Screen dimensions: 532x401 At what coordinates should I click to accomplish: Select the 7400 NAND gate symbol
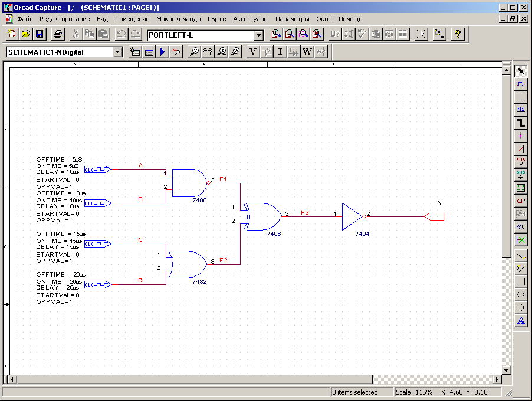pos(190,183)
